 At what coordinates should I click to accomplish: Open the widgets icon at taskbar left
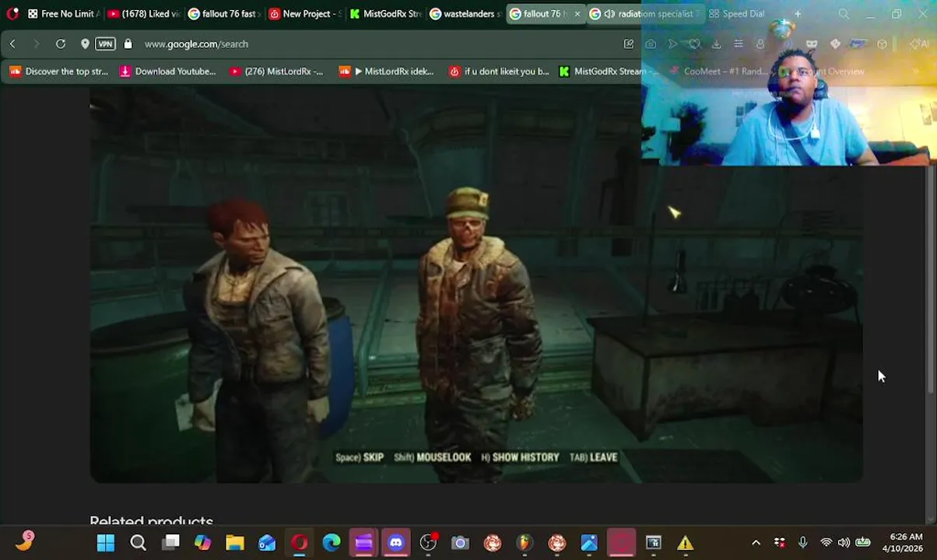(25, 541)
